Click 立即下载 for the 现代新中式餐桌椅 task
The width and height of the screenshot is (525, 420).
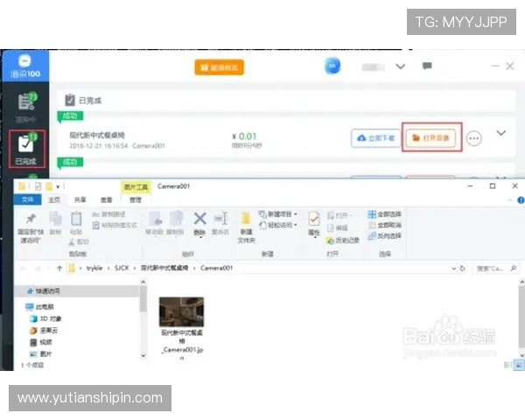375,138
